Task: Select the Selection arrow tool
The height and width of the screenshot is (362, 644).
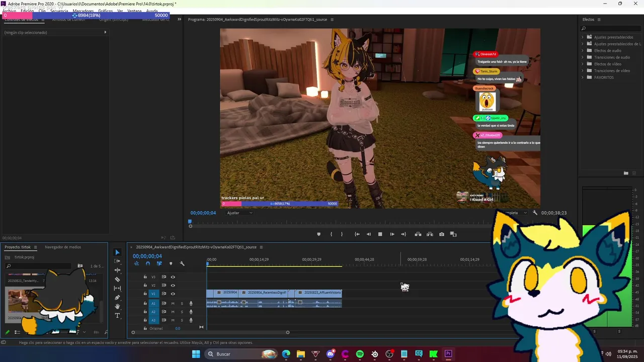Action: tap(118, 252)
